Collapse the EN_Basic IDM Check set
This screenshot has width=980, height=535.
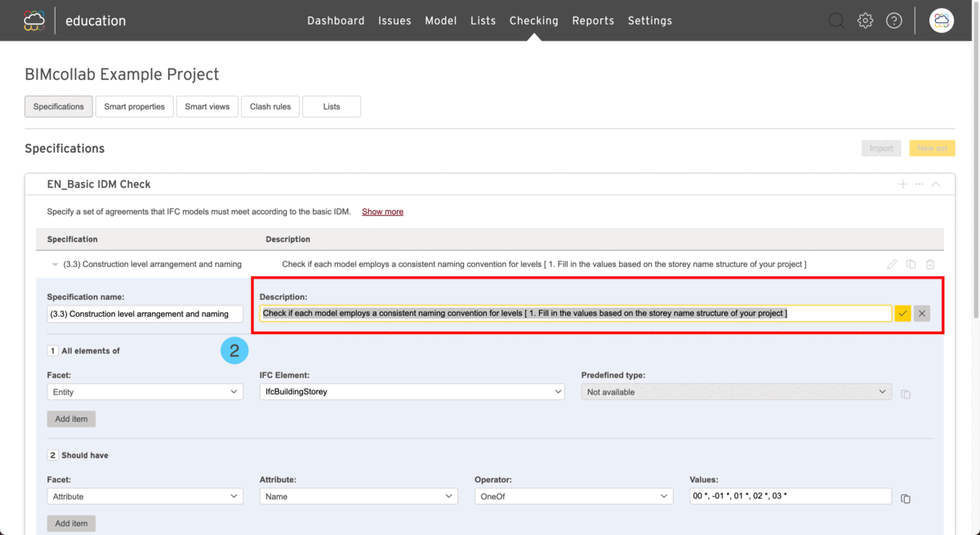pos(936,185)
